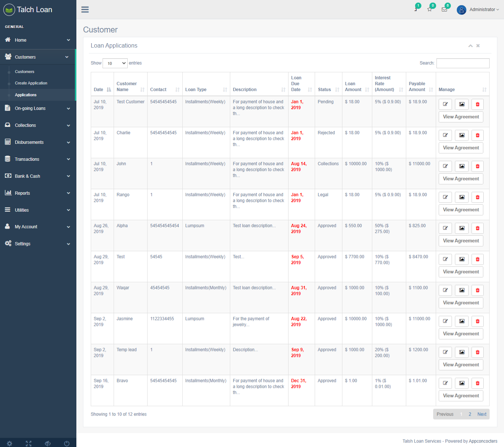The width and height of the screenshot is (504, 447).
Task: Close the Loan Applications panel
Action: [478, 46]
